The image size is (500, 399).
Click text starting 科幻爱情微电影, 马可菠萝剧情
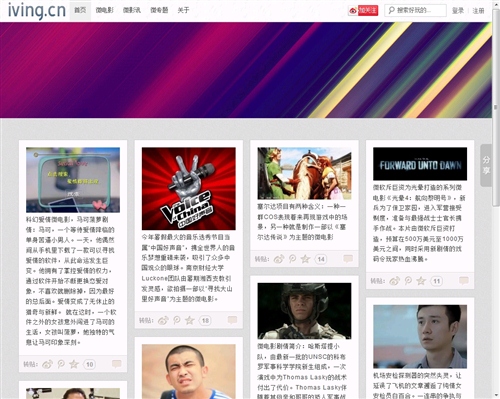pyautogui.click(x=70, y=281)
